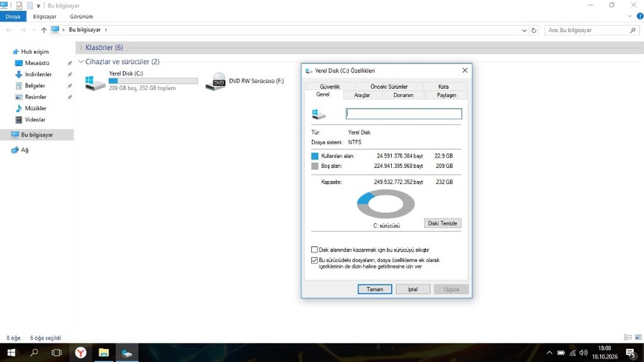Click the drive name text field
Viewport: 644px width, 362px height.
coord(404,114)
